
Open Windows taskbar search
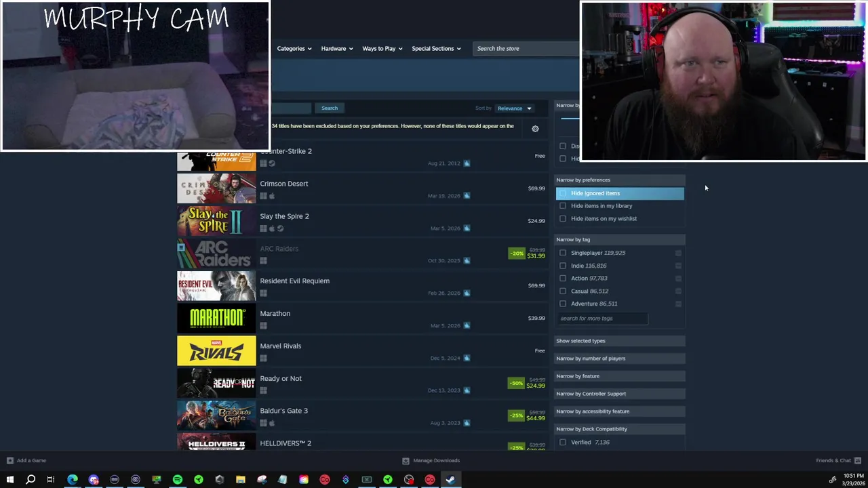[31, 480]
